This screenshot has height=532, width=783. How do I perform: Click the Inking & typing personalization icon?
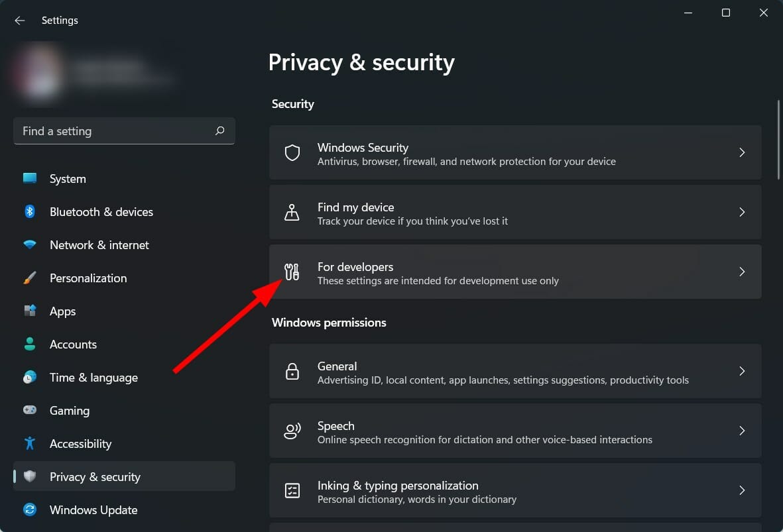[x=292, y=491]
